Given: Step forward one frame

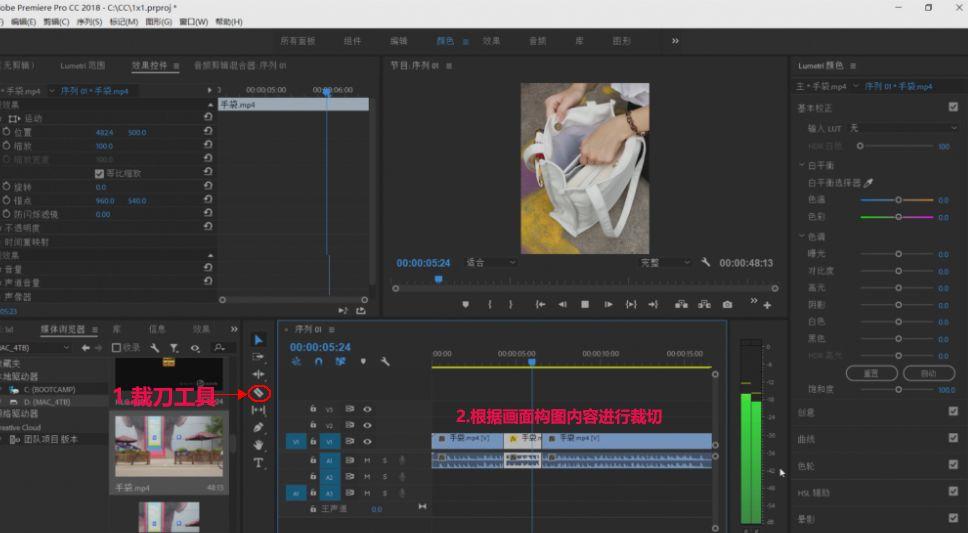Looking at the screenshot, I should point(608,304).
